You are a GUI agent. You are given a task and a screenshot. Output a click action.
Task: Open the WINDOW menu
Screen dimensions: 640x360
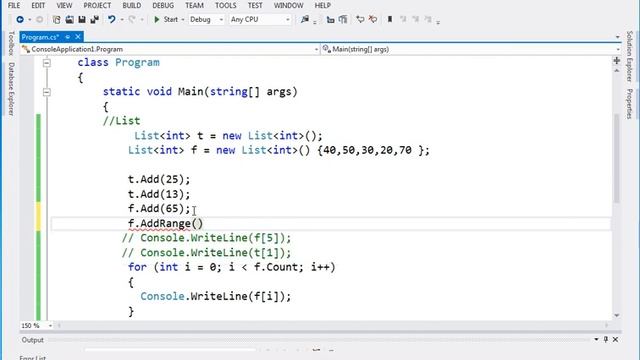(289, 5)
